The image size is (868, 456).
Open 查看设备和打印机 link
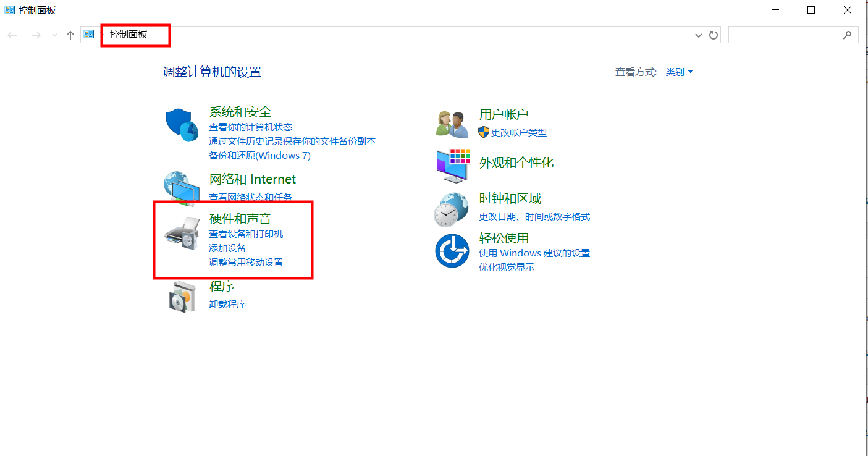pyautogui.click(x=246, y=234)
